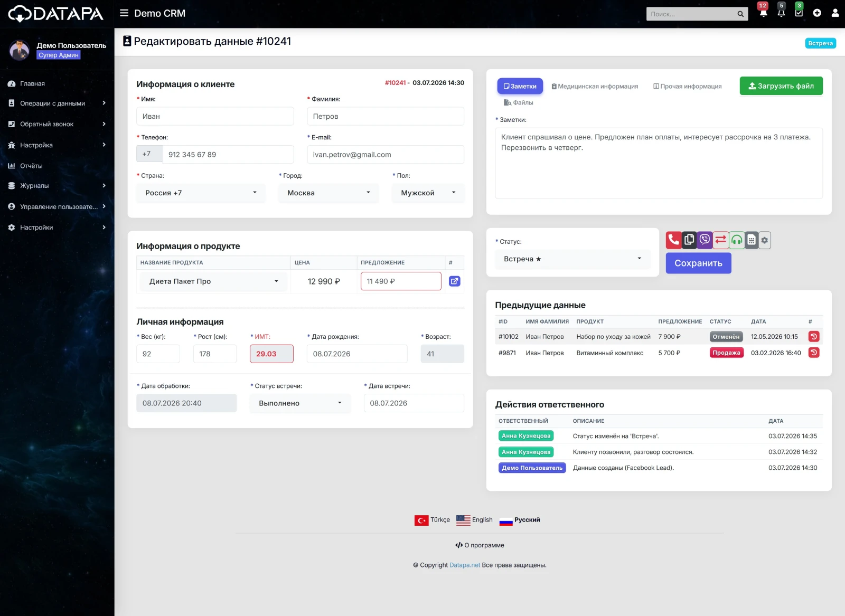845x616 pixels.
Task: Restore previous record #10102 history icon
Action: pos(814,336)
